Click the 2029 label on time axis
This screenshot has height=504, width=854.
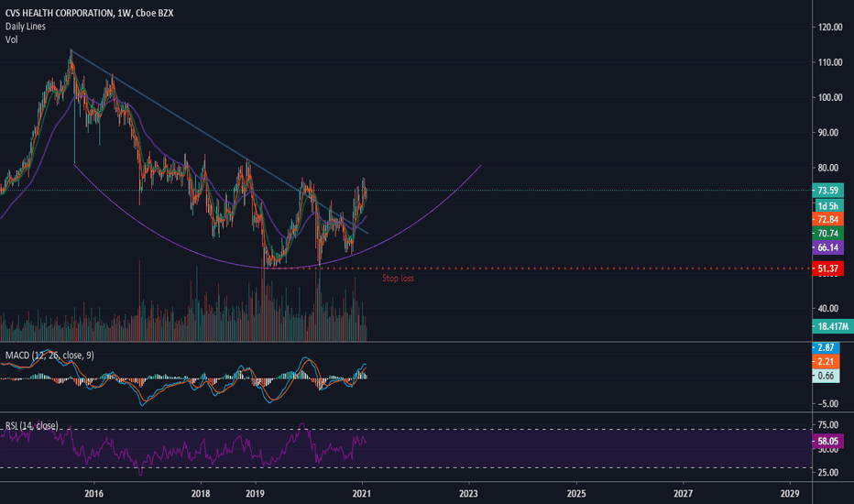coord(790,494)
